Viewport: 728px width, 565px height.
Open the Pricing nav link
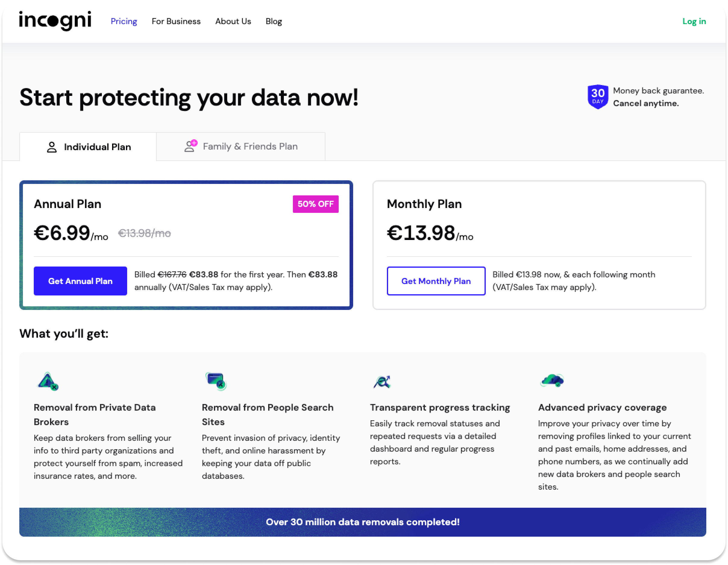[x=124, y=21]
